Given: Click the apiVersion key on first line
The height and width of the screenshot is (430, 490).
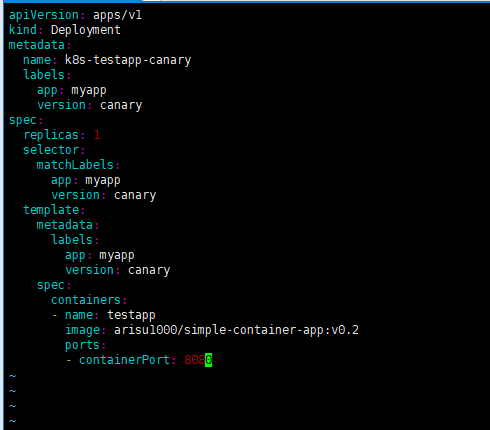Looking at the screenshot, I should pos(43,15).
